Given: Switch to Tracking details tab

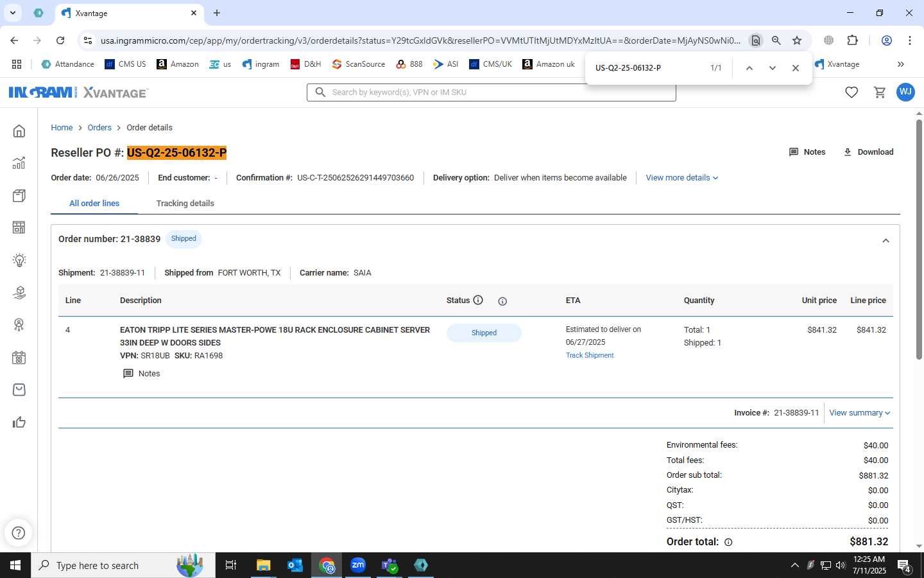Looking at the screenshot, I should [185, 204].
